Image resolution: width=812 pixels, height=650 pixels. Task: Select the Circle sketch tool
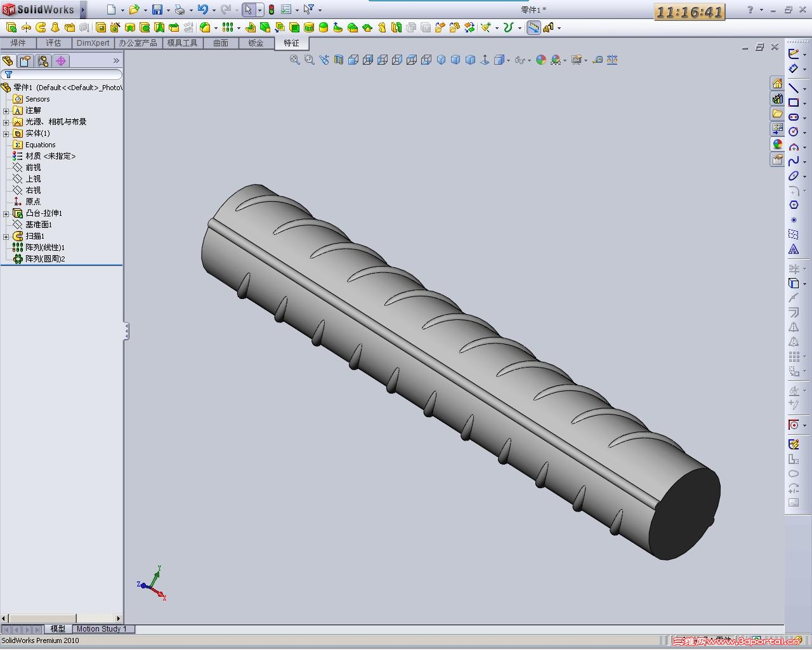point(794,131)
